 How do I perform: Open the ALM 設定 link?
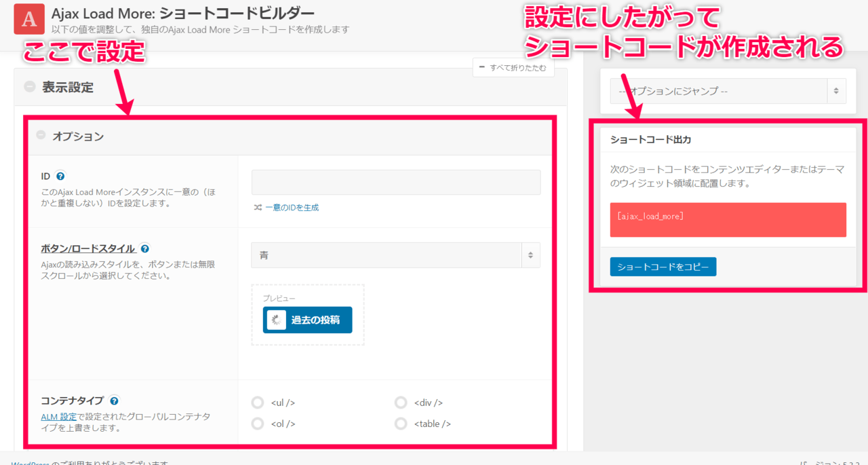[x=59, y=416]
